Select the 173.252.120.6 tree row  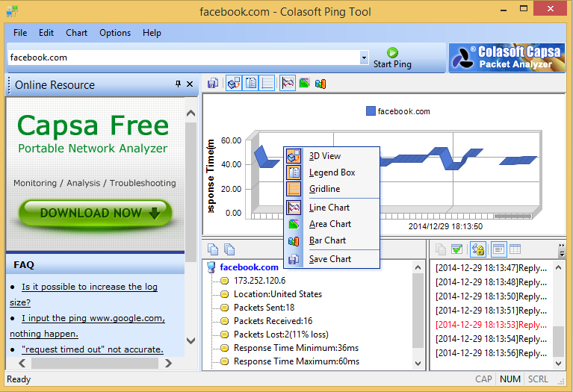(259, 281)
